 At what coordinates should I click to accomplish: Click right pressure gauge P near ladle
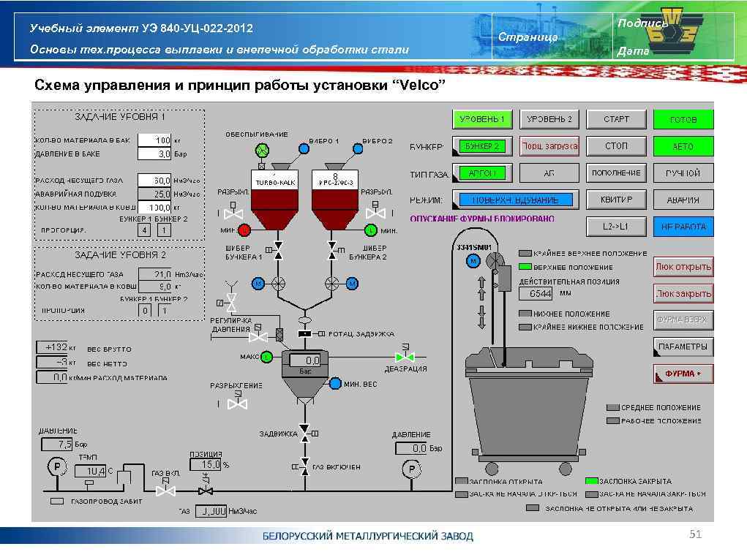coord(412,469)
